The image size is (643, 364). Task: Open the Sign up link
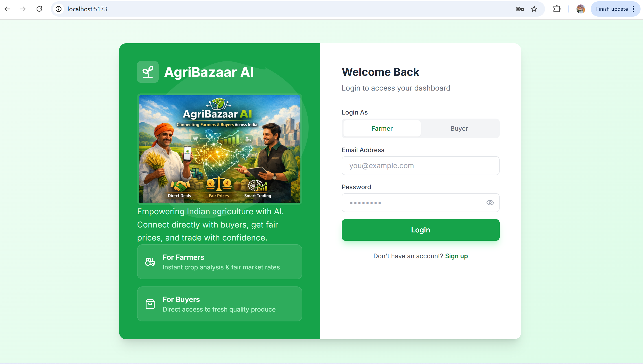click(x=456, y=256)
